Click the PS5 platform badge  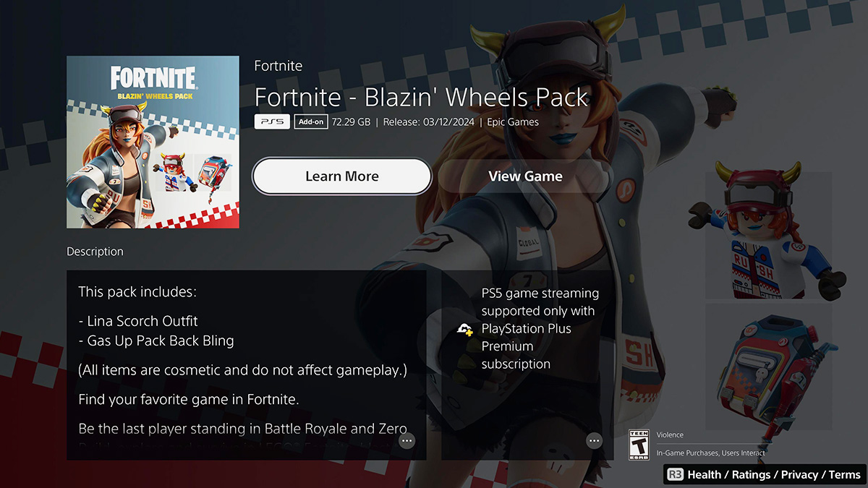click(x=272, y=122)
